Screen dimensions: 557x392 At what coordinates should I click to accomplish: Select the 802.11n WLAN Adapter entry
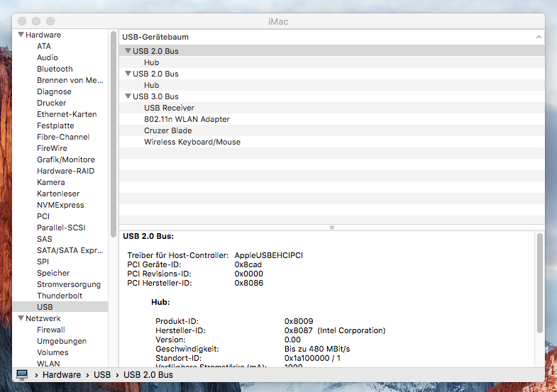tap(187, 119)
